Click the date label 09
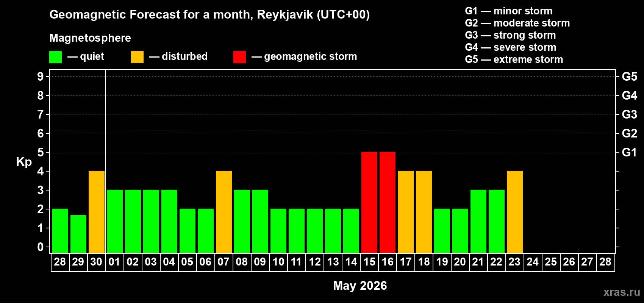 pyautogui.click(x=260, y=262)
